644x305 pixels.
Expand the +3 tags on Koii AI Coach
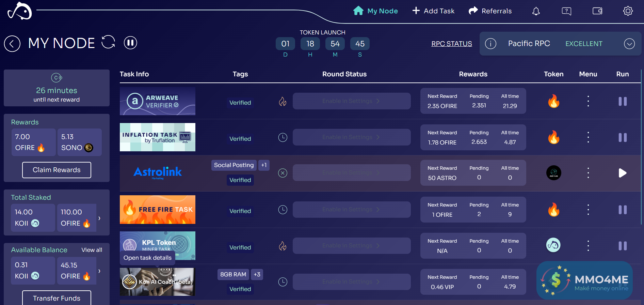coord(257,274)
